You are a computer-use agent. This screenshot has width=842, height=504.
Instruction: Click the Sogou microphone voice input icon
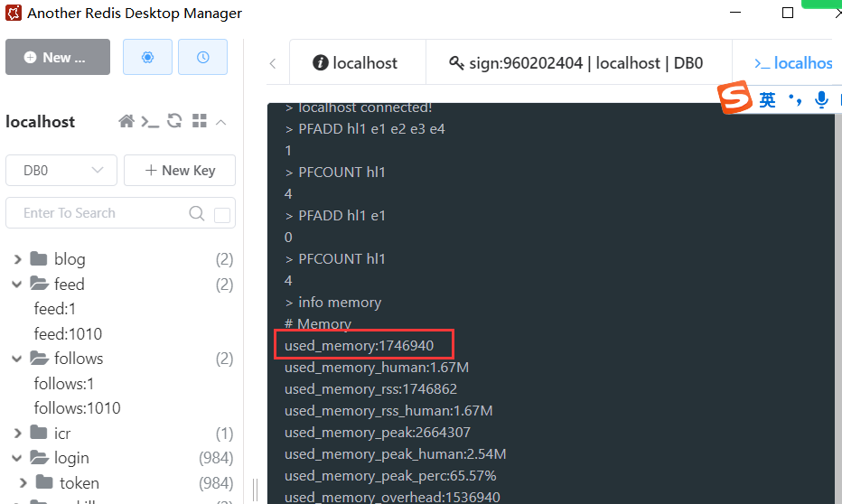(821, 99)
